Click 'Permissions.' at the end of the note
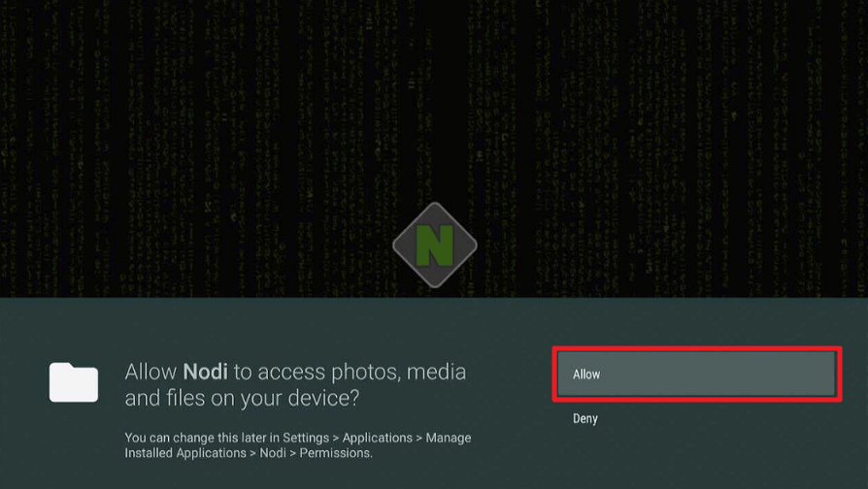Screen dimensions: 868x489 point(336,453)
